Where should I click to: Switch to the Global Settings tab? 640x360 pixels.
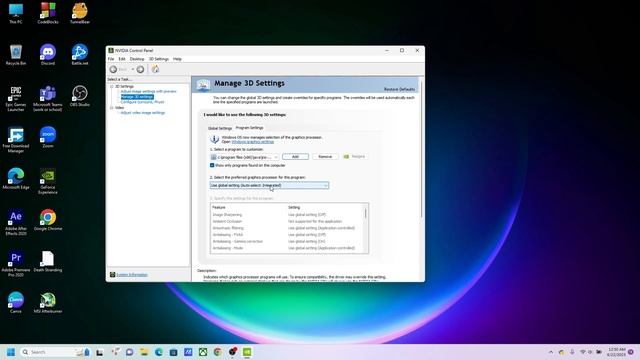point(220,128)
